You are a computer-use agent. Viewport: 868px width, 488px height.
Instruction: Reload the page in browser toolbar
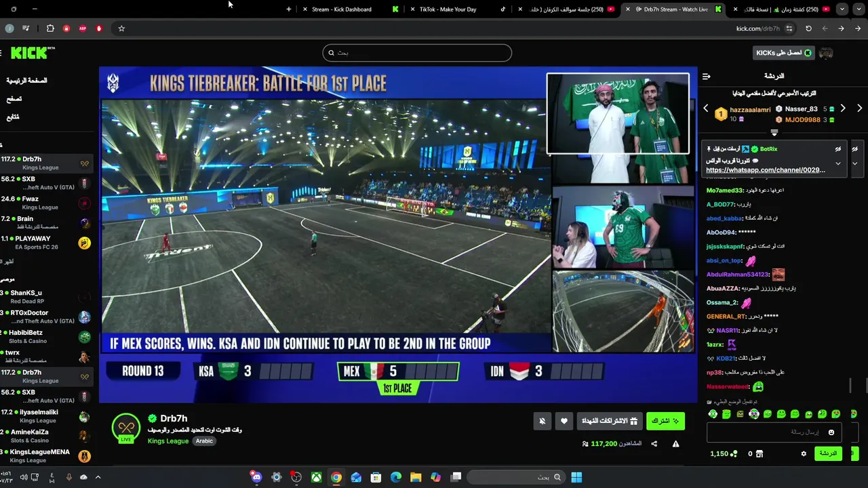pyautogui.click(x=808, y=28)
